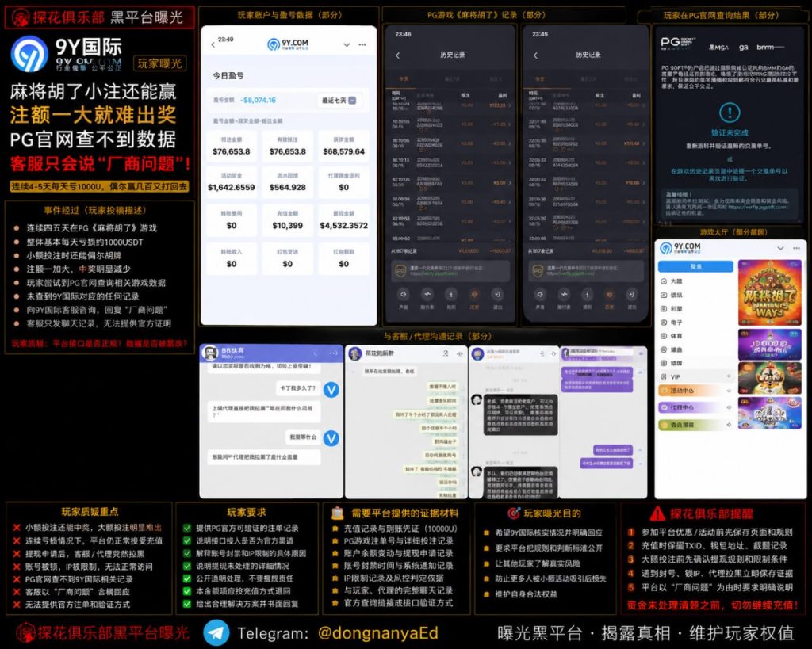Open the 麻将胡了 Mahjong Ways game thumbnail
The image size is (812, 649).
pos(769,292)
